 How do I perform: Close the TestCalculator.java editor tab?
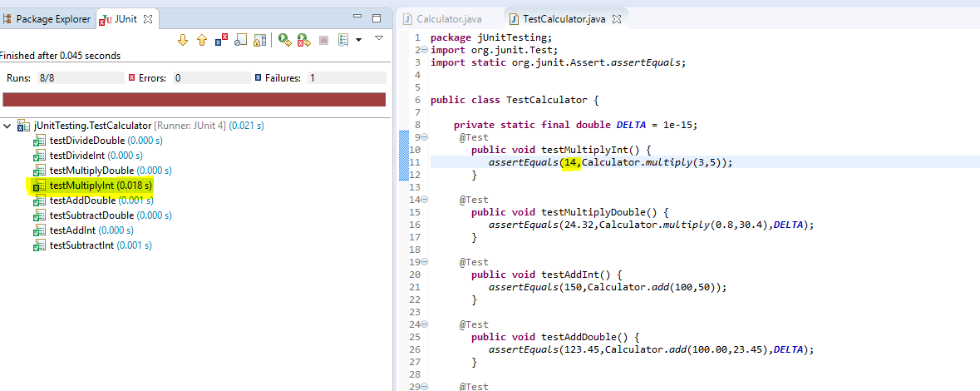[x=616, y=19]
